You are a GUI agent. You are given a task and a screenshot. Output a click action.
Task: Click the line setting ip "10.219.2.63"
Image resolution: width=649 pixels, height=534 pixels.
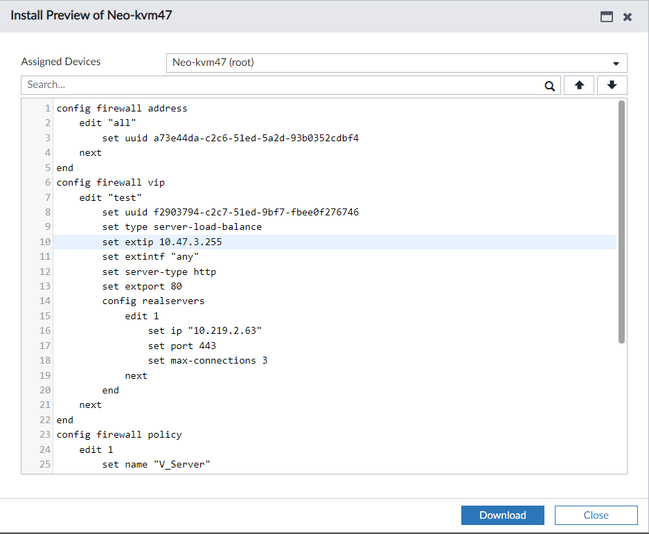(x=204, y=331)
